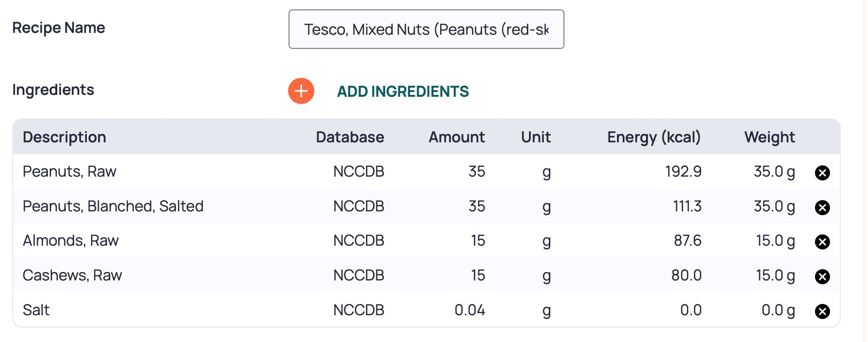868x342 pixels.
Task: Click the orange plus add ingredients icon
Action: point(301,91)
